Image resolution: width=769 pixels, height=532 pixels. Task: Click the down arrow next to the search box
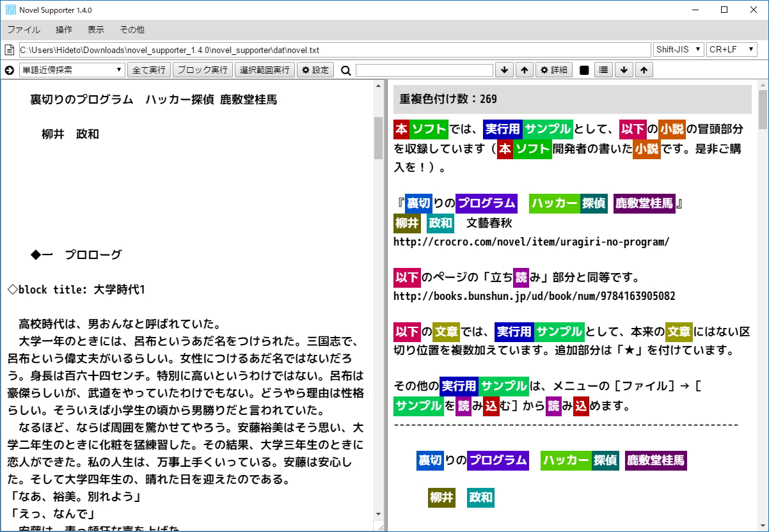[504, 70]
